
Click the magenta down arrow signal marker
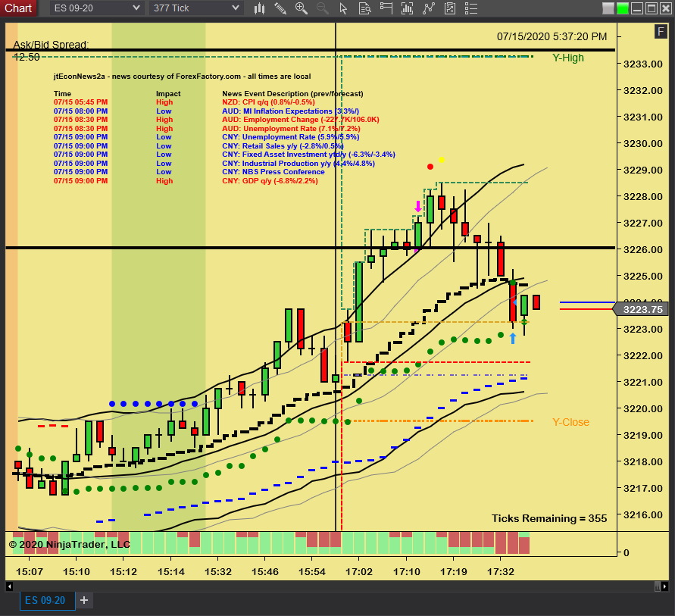[x=417, y=207]
